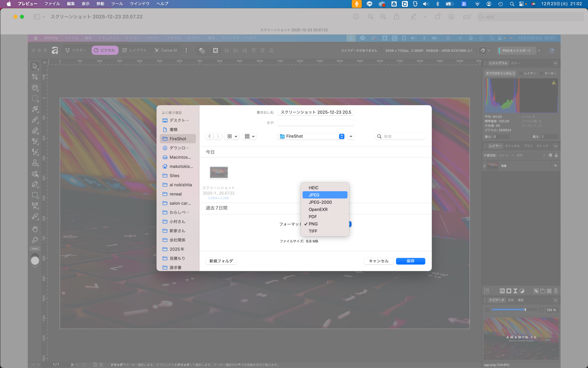
Task: Share the screenshot via the share icon
Action: point(396,16)
